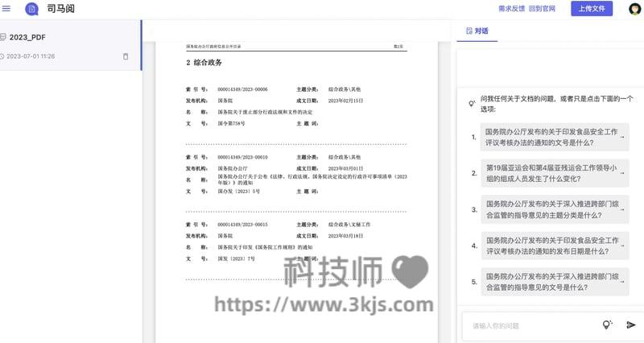Viewport: 644px width, 343px height.
Task: Click 2023-07-01 11:26 timestamp
Action: (x=31, y=56)
